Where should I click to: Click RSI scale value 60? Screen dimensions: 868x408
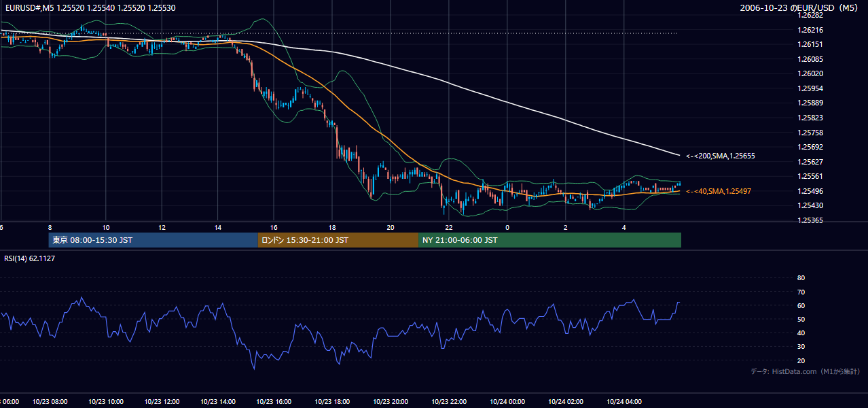tap(801, 305)
